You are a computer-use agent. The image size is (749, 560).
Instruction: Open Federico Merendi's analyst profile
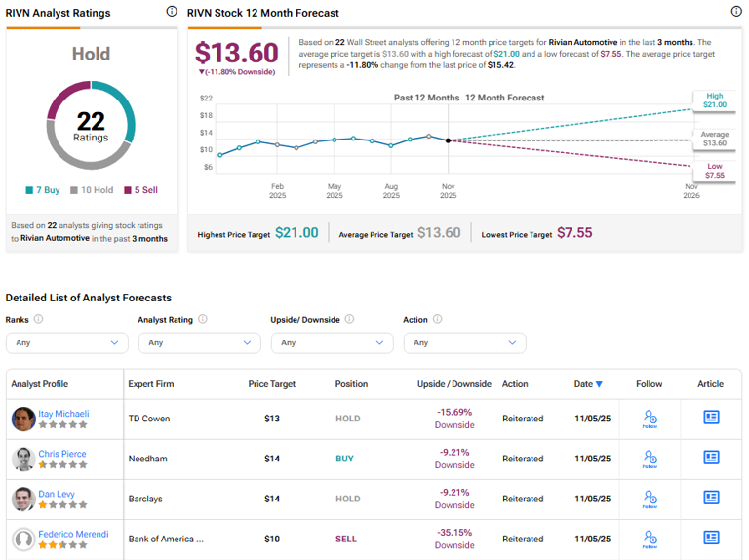click(71, 534)
